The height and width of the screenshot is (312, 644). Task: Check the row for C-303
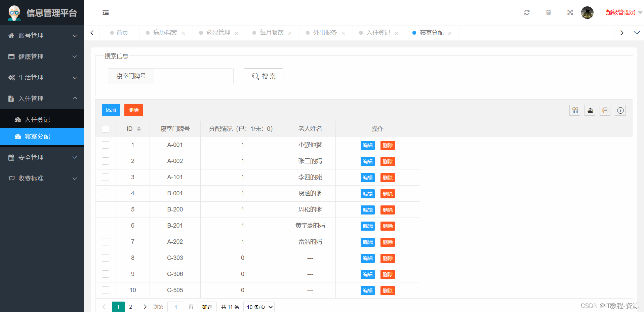pos(106,258)
